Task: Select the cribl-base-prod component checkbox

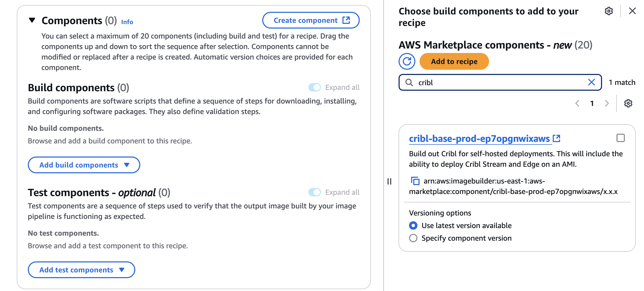Action: point(620,138)
